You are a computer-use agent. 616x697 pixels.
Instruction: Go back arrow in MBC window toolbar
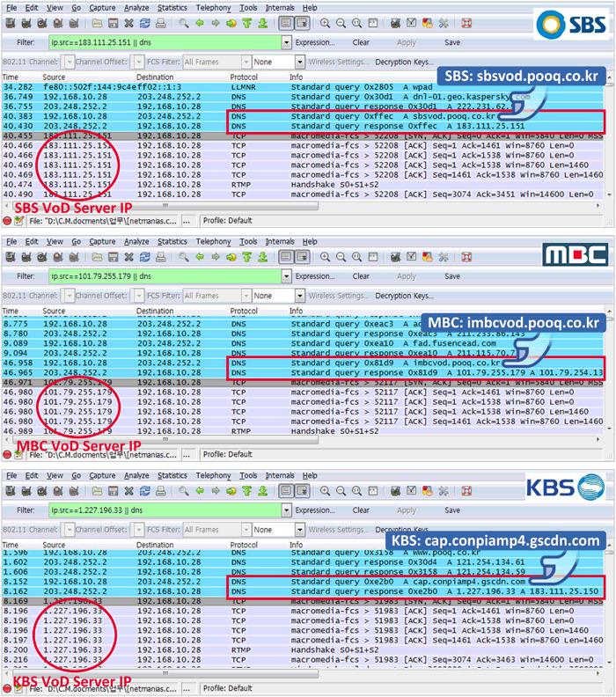200,256
